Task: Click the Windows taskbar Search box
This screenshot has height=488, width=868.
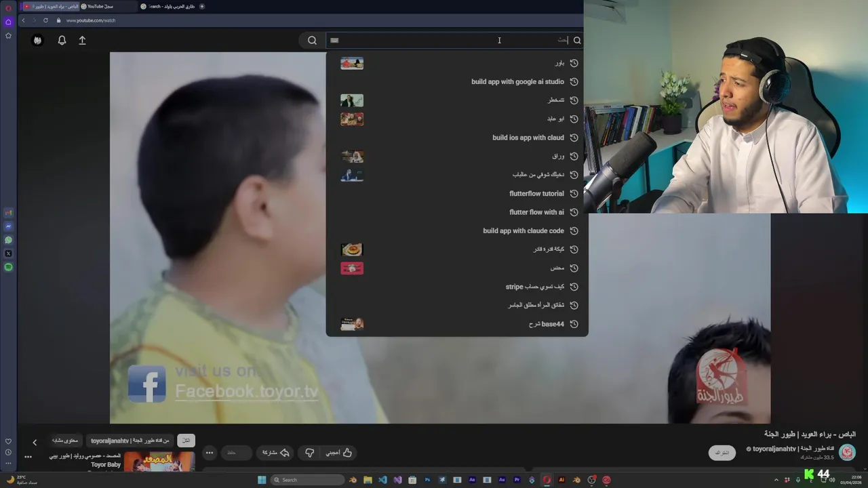Action: pos(308,480)
